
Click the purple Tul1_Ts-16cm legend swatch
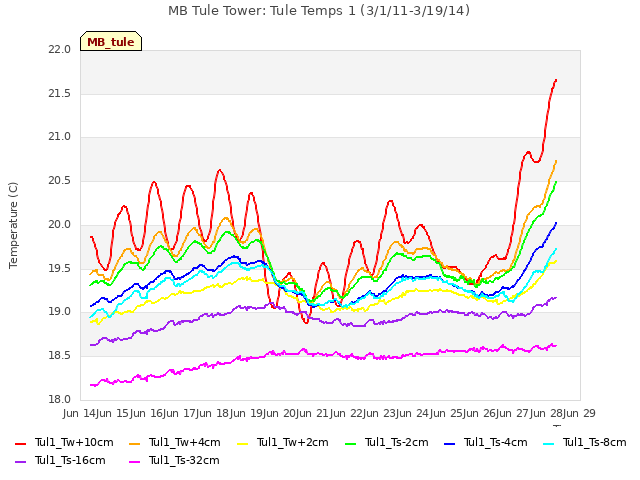tap(20, 461)
